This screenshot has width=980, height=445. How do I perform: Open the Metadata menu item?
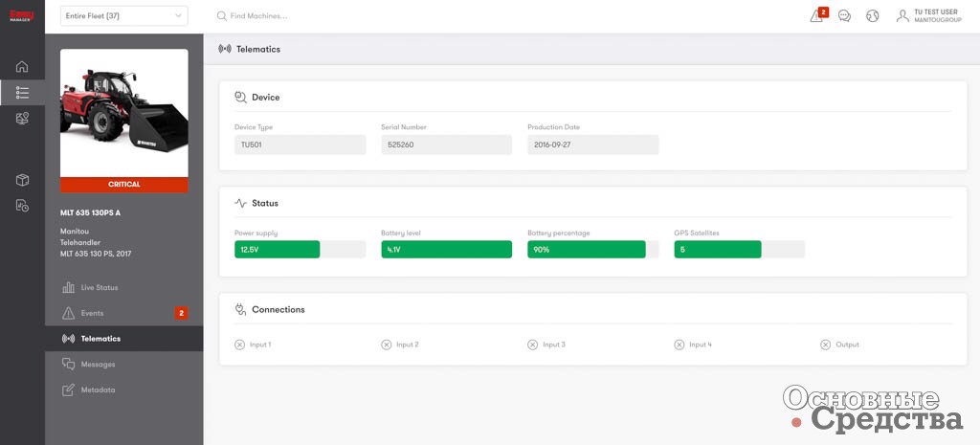coord(123,390)
